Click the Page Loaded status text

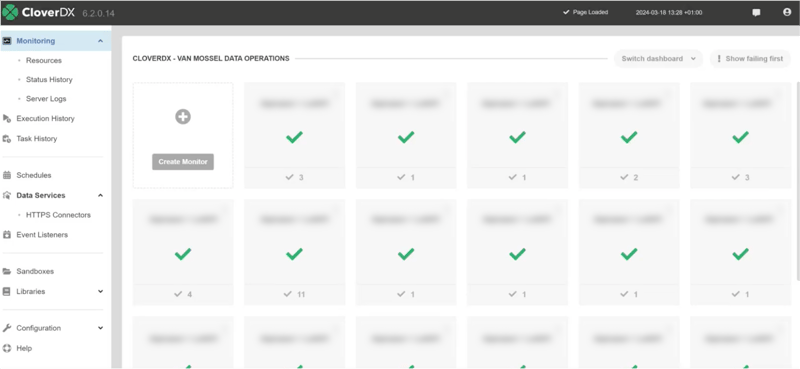(590, 12)
